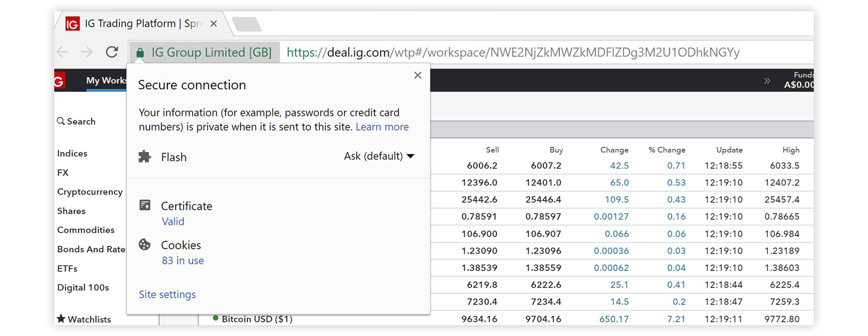Click High value 12407.2

(782, 183)
